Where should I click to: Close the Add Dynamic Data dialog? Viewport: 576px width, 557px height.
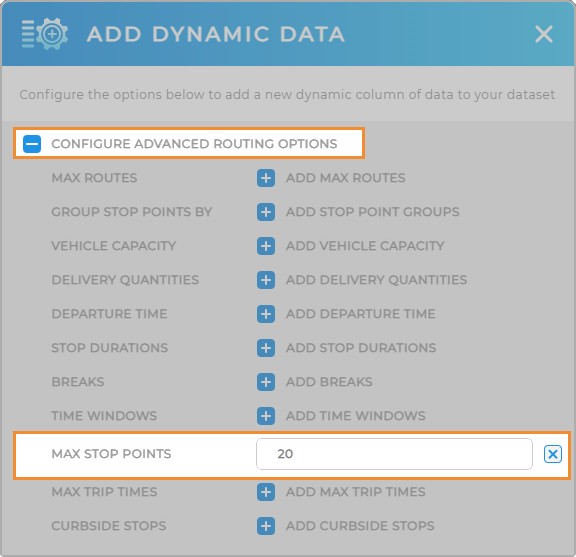point(544,34)
